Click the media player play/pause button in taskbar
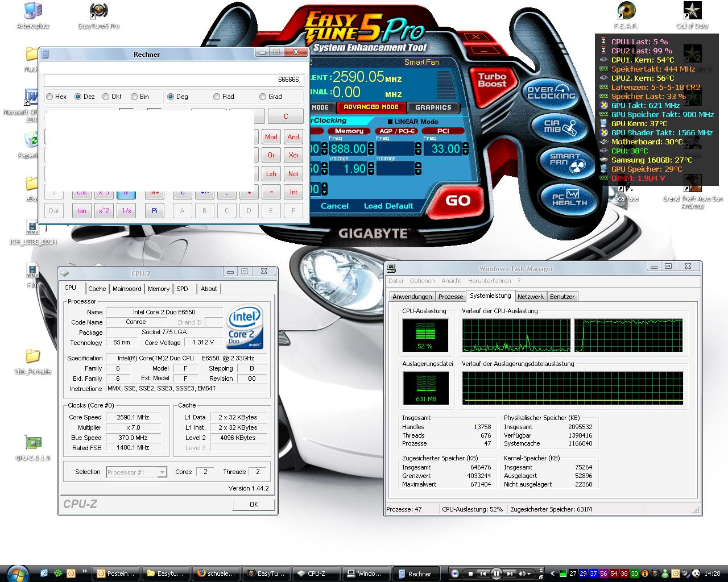Screen dimensions: 728x582 coord(495,573)
